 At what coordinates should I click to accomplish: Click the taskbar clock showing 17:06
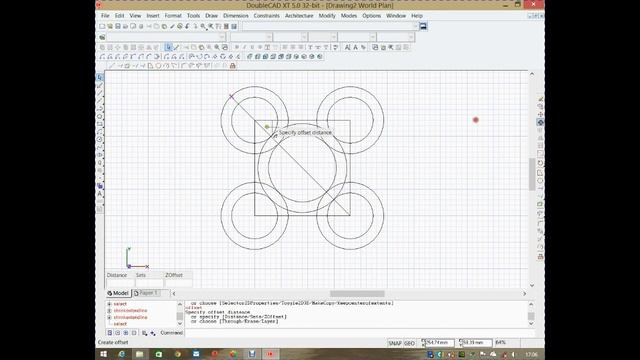pyautogui.click(x=531, y=354)
